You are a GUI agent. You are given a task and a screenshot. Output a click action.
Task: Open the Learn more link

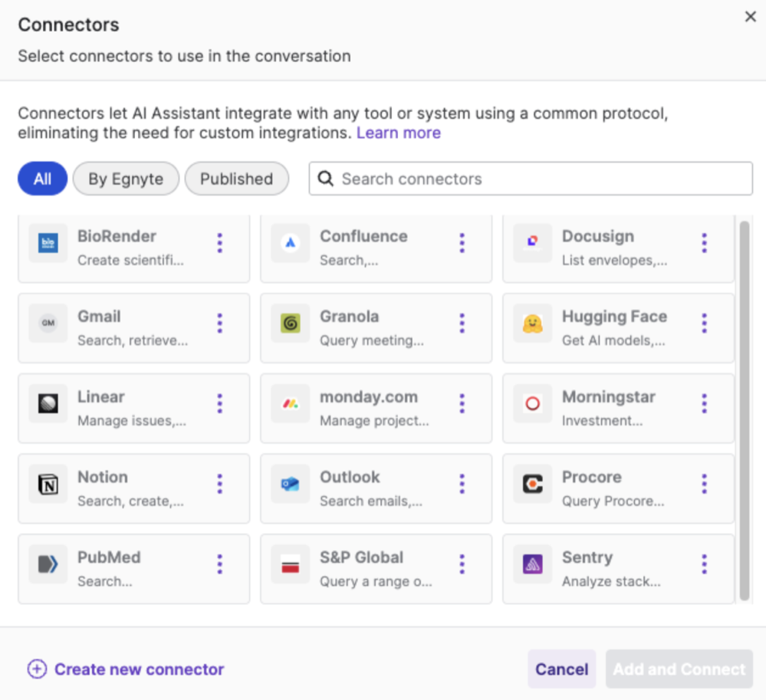pos(398,133)
